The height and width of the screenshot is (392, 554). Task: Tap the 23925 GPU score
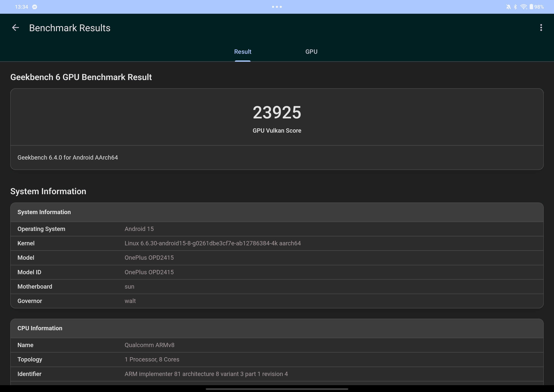277,113
